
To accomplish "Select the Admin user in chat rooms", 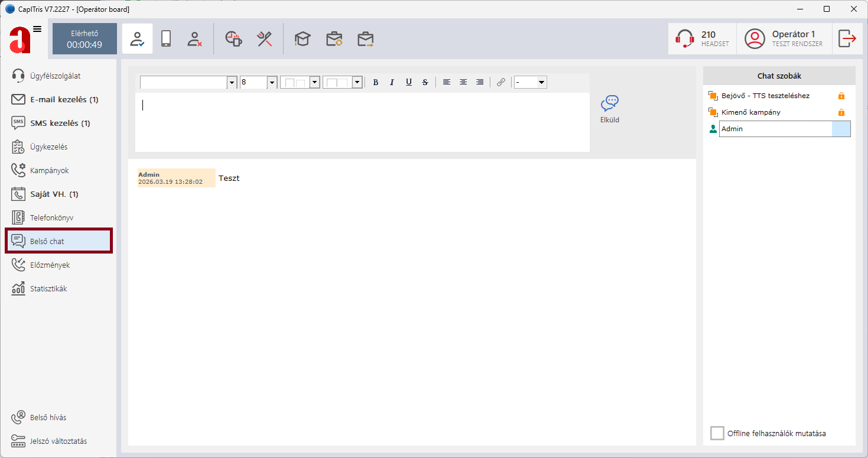I will coord(774,129).
